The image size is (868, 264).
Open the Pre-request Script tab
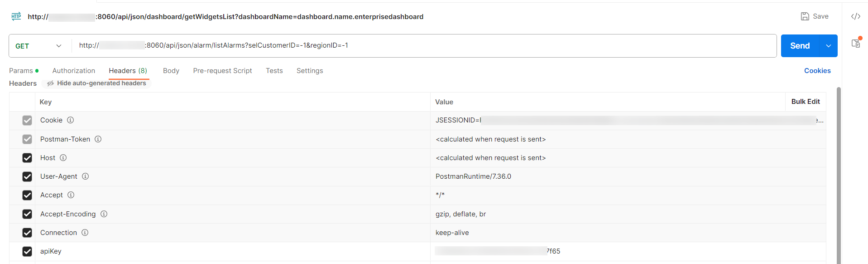point(222,71)
